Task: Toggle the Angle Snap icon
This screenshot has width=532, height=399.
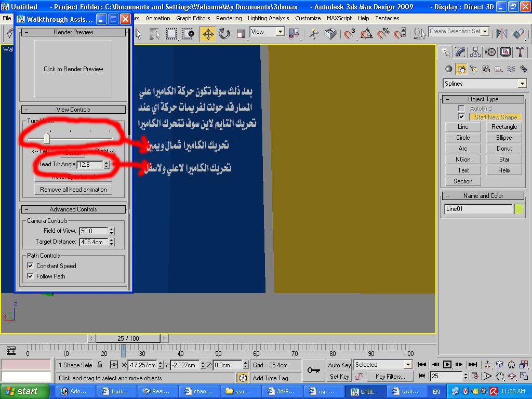Action: (366, 34)
